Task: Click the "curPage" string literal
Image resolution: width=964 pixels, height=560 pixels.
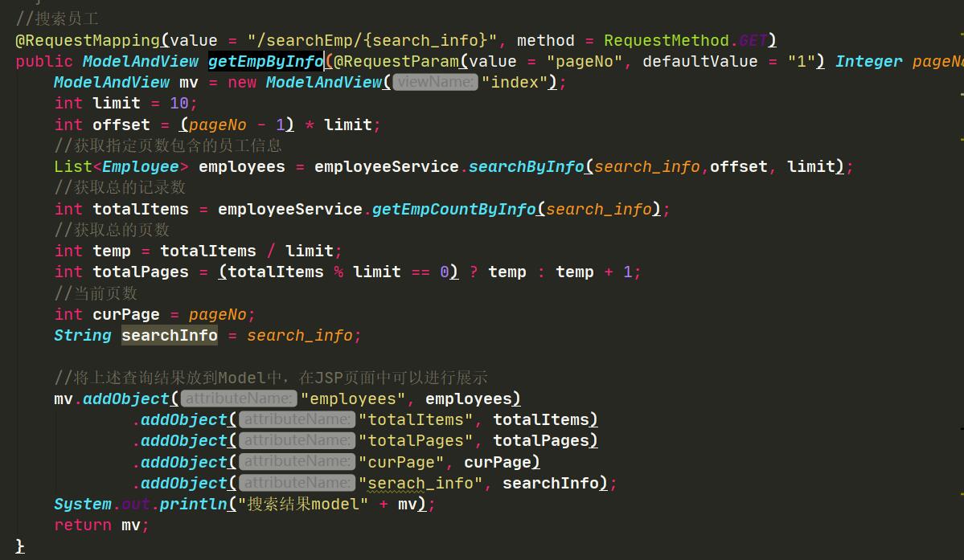Action: coord(401,462)
